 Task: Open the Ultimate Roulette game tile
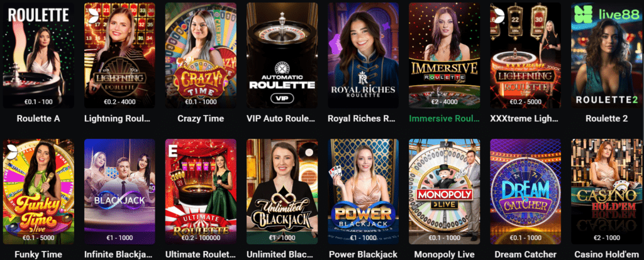[201, 192]
